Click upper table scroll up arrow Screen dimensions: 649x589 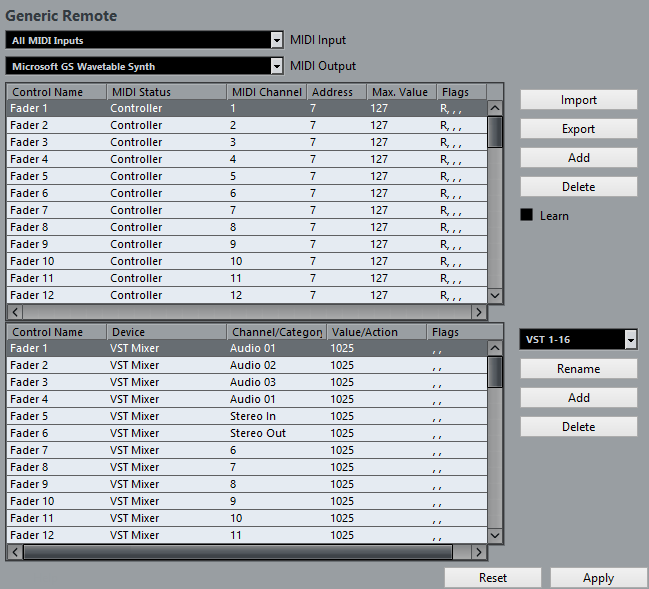(495, 108)
